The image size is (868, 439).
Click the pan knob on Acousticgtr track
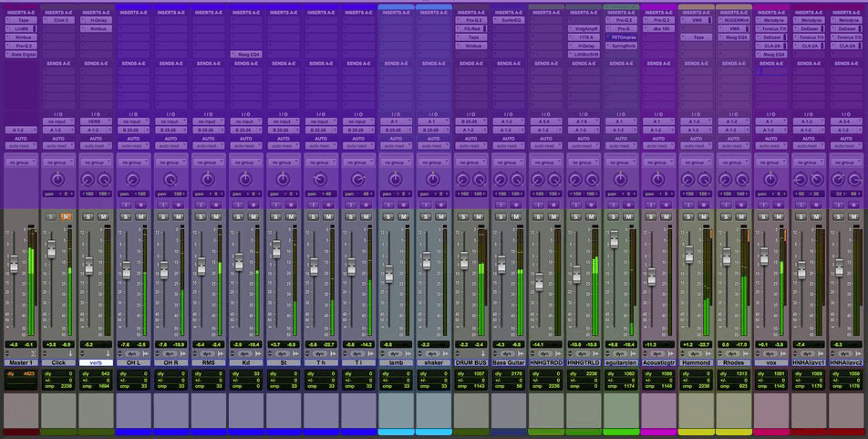(x=658, y=181)
